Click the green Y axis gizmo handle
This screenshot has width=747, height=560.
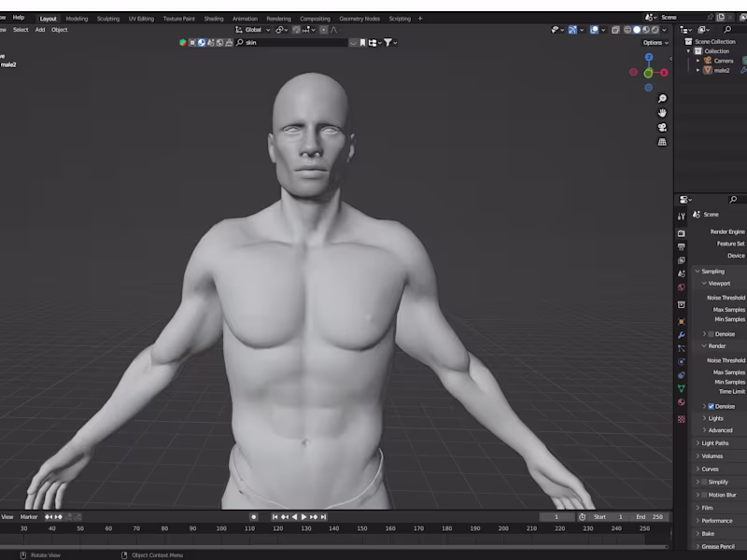point(648,74)
